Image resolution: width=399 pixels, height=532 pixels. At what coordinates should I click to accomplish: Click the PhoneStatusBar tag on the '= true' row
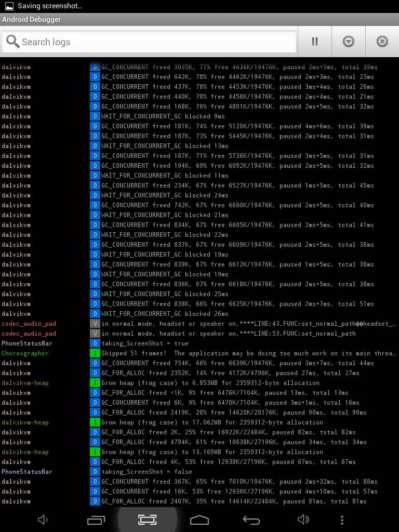click(27, 343)
